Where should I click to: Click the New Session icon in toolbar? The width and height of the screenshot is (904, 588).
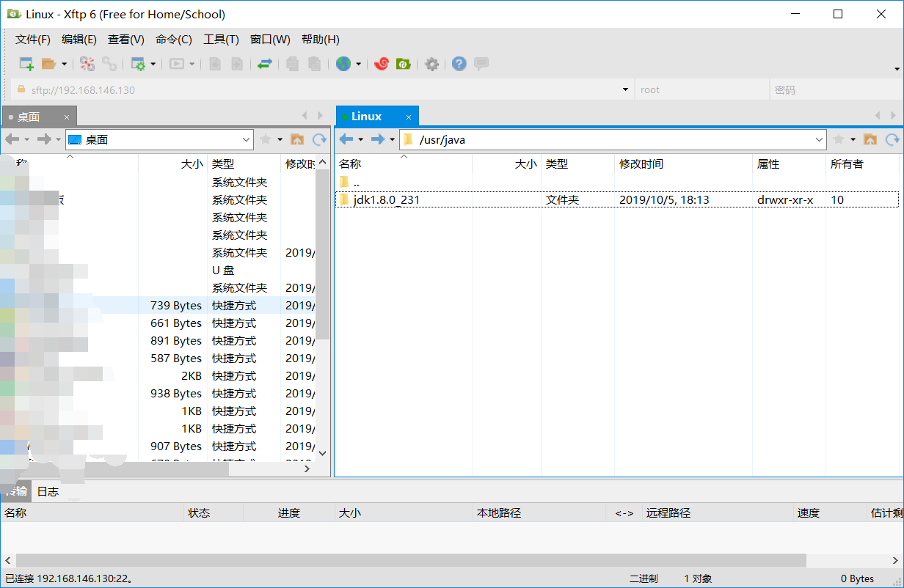(x=26, y=64)
